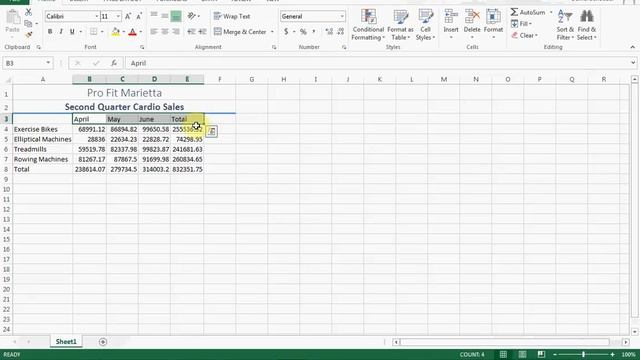Viewport: 640px width, 360px height.
Task: Add a new sheet with the plus icon
Action: pos(103,342)
